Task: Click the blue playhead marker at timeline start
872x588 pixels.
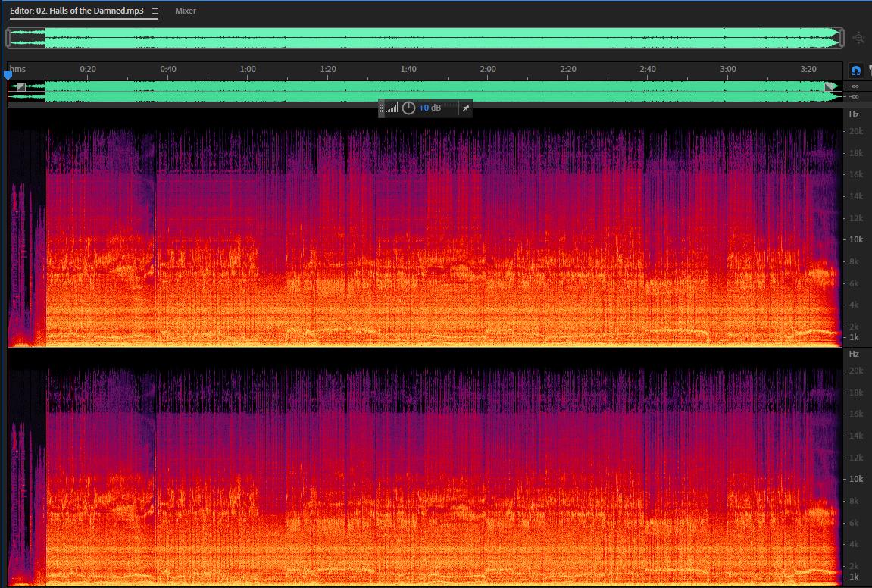Action: click(x=8, y=74)
